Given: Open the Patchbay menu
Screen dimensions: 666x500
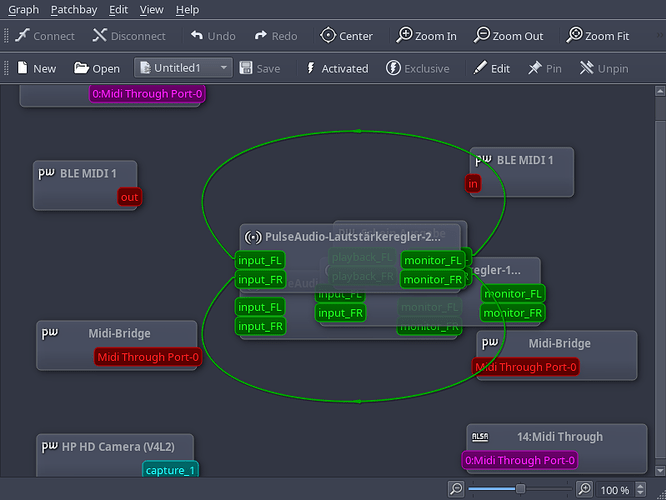Looking at the screenshot, I should pyautogui.click(x=74, y=9).
